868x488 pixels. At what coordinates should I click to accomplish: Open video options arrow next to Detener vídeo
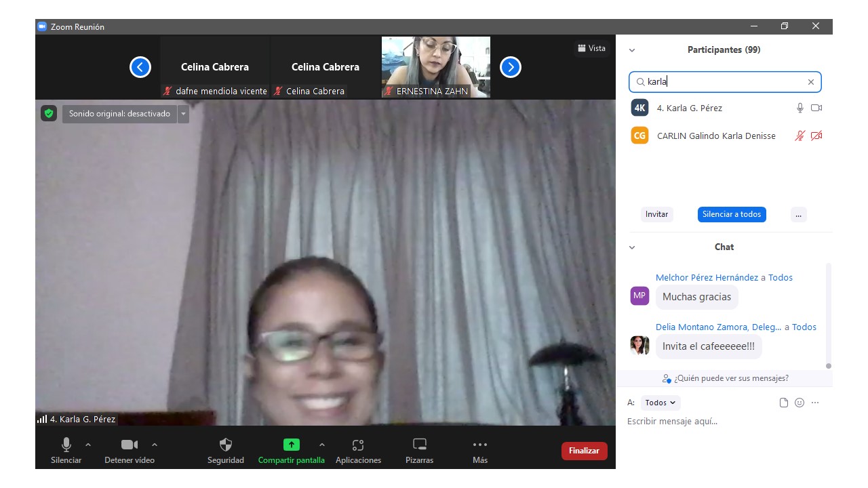pos(155,445)
